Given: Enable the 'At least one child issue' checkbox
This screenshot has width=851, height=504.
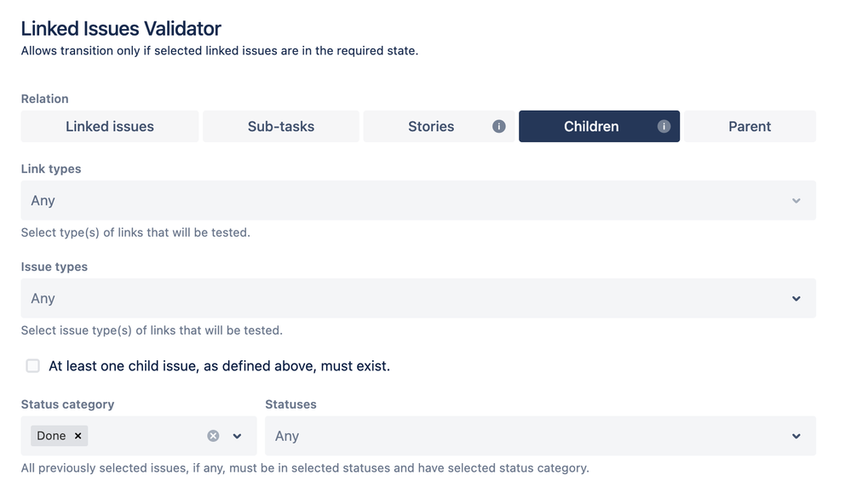Looking at the screenshot, I should (x=32, y=366).
